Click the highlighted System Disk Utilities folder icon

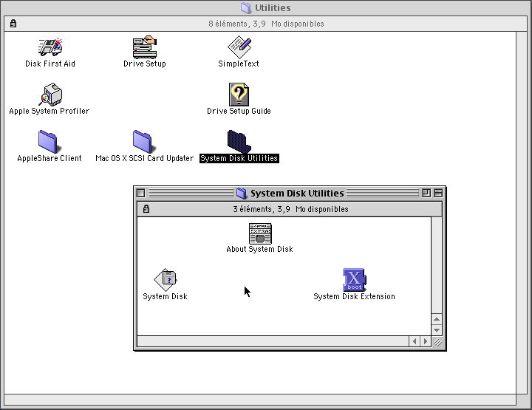pos(239,141)
